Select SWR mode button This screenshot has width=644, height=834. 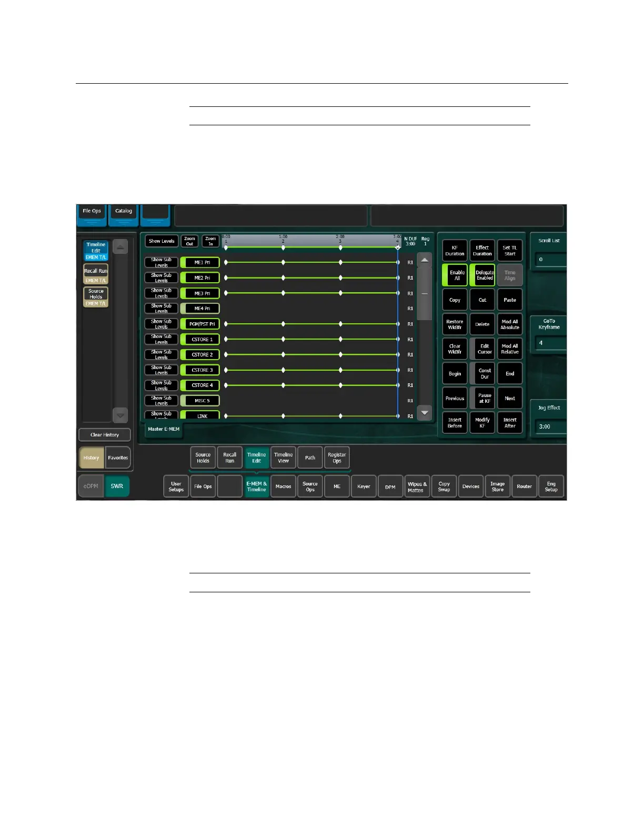point(117,486)
